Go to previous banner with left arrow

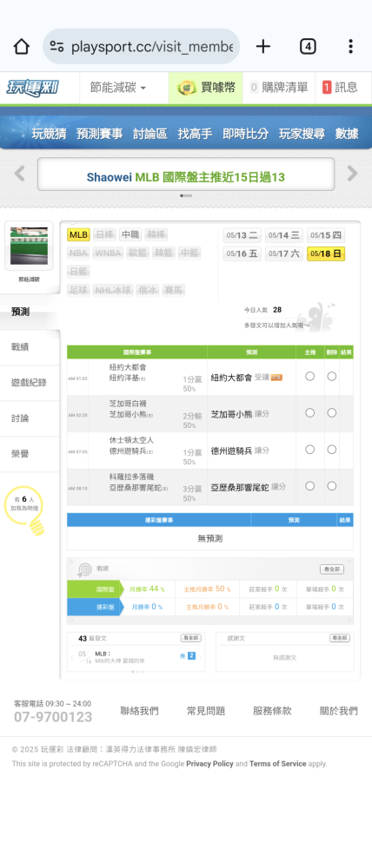click(19, 174)
